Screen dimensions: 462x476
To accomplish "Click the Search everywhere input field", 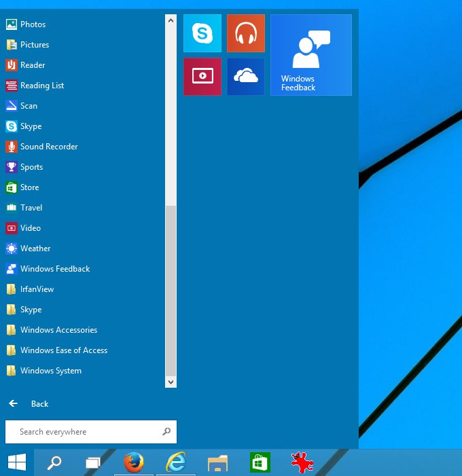I will 91,432.
